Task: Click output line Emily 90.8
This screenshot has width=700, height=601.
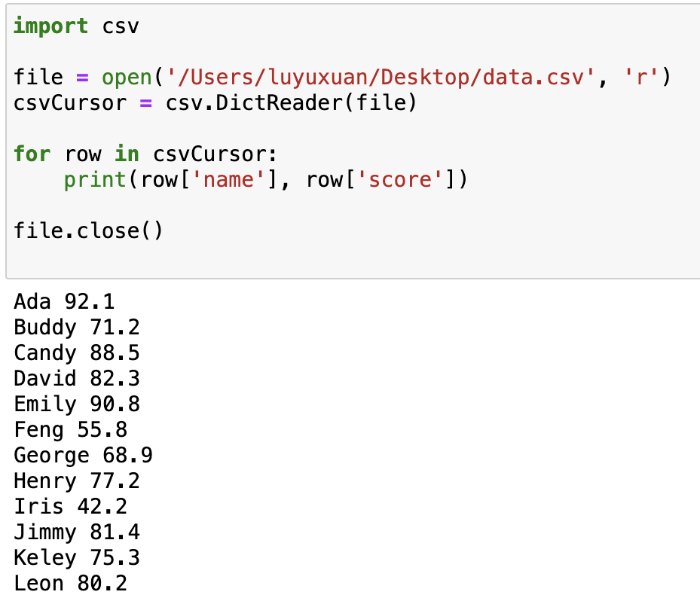Action: (x=77, y=404)
